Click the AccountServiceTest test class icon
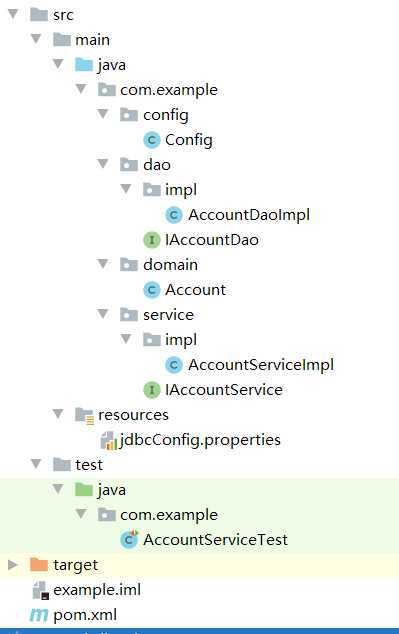Viewport: 399px width, 634px height. [x=129, y=540]
